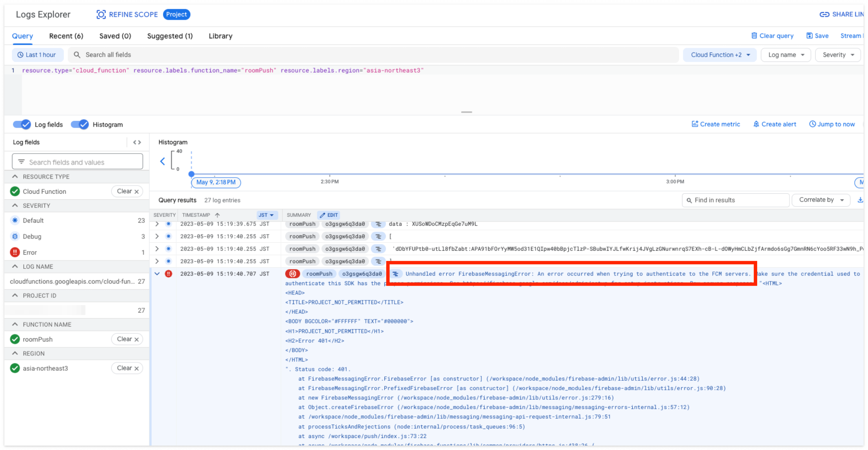868x450 pixels.
Task: Clear the asia-northeast3 region filter
Action: tap(127, 368)
